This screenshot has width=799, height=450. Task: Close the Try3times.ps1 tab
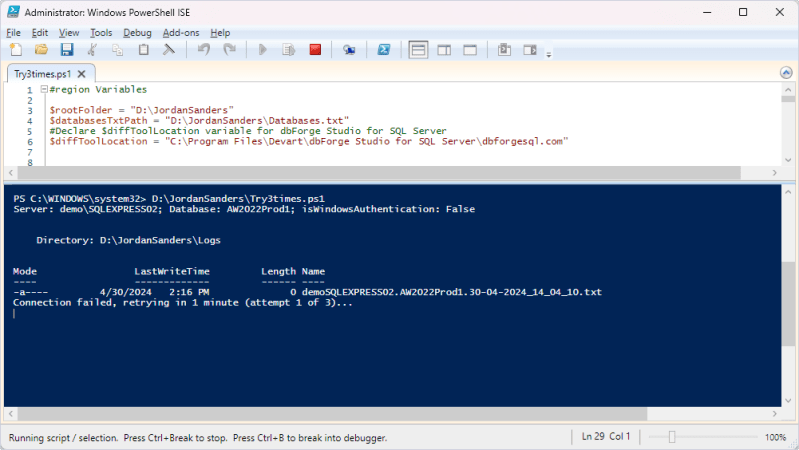82,74
